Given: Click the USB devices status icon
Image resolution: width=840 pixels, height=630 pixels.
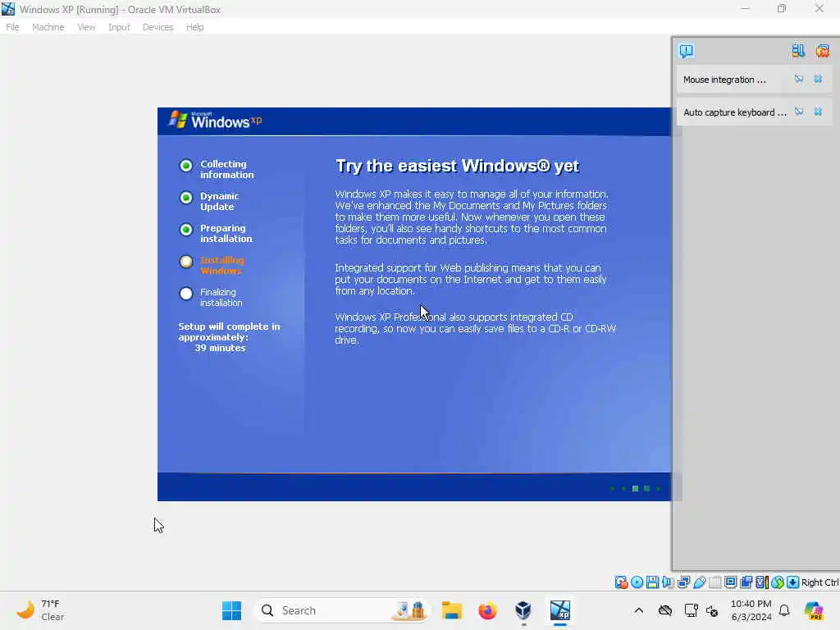Looking at the screenshot, I should click(699, 582).
